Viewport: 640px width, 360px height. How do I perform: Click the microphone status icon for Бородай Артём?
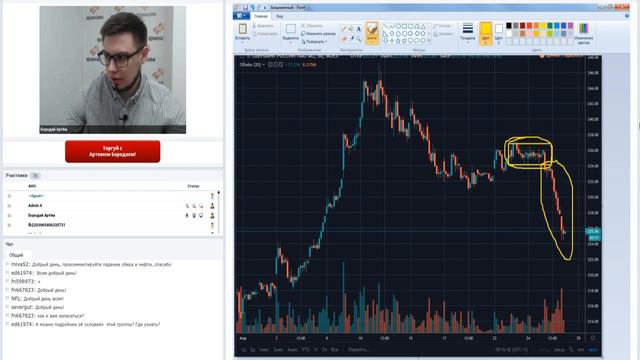coord(187,216)
